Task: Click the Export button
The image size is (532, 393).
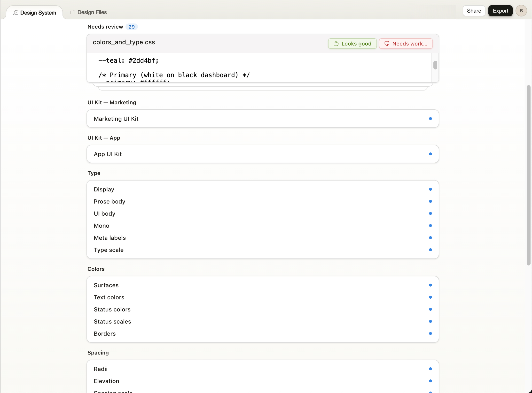Action: click(500, 11)
